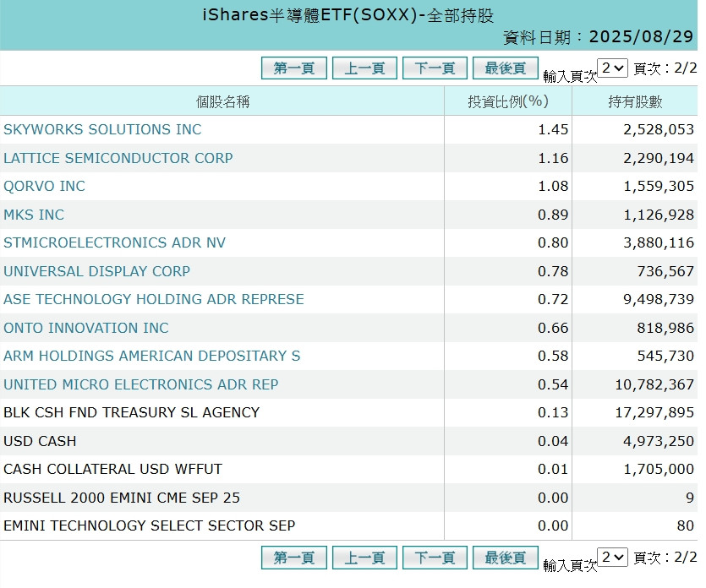Click the bottom 最後頁 button
Viewport: 706px width, 588px height.
click(506, 558)
